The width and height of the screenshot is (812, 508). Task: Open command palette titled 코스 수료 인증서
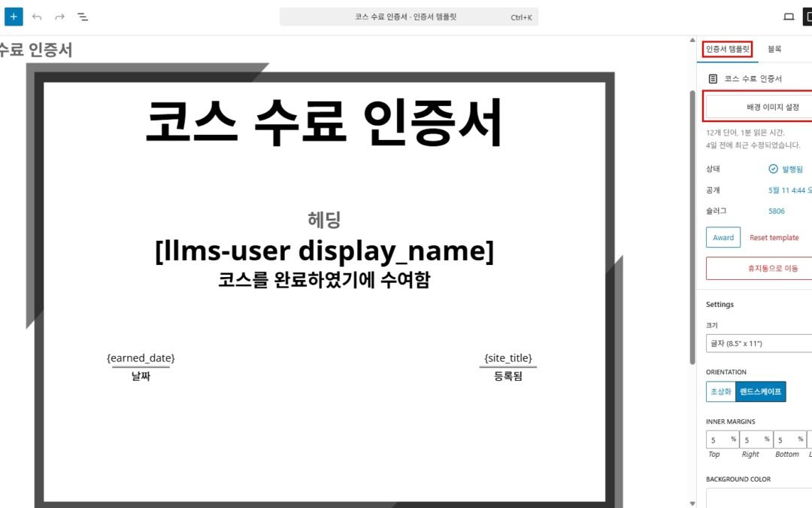pos(408,17)
